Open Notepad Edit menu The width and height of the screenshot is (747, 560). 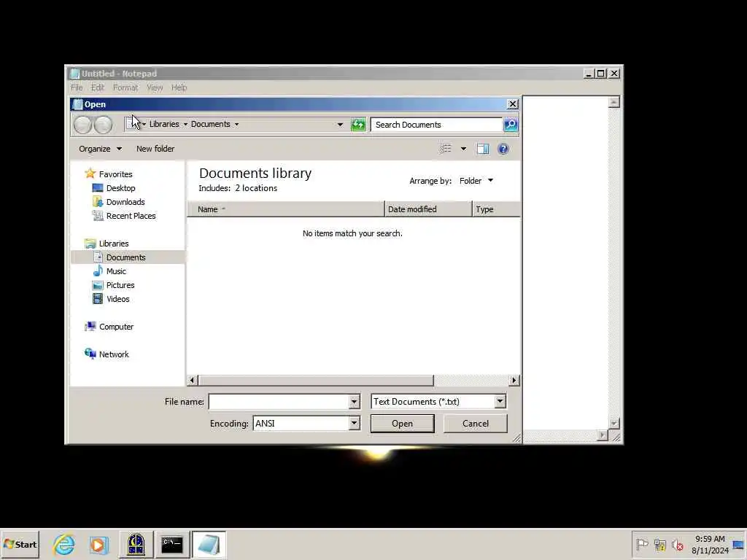point(97,87)
